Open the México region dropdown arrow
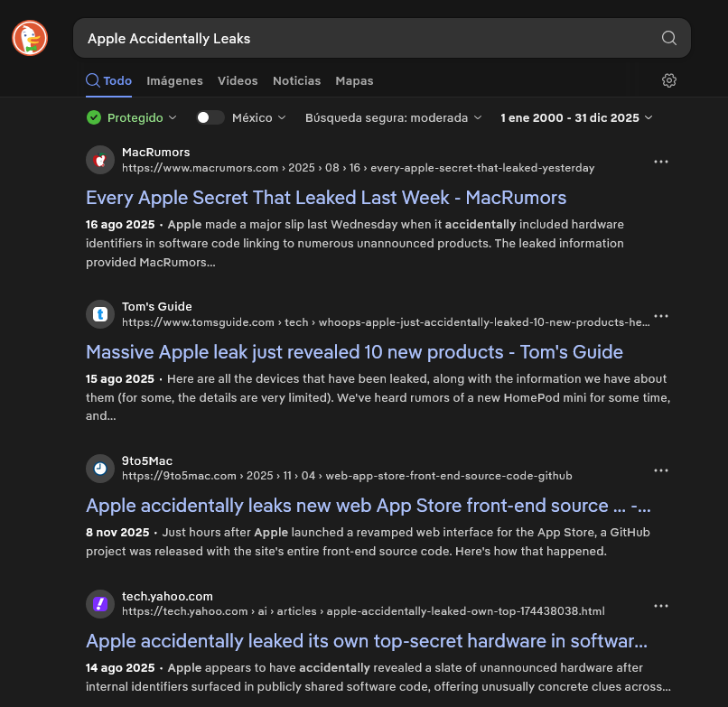The width and height of the screenshot is (728, 707). point(282,117)
